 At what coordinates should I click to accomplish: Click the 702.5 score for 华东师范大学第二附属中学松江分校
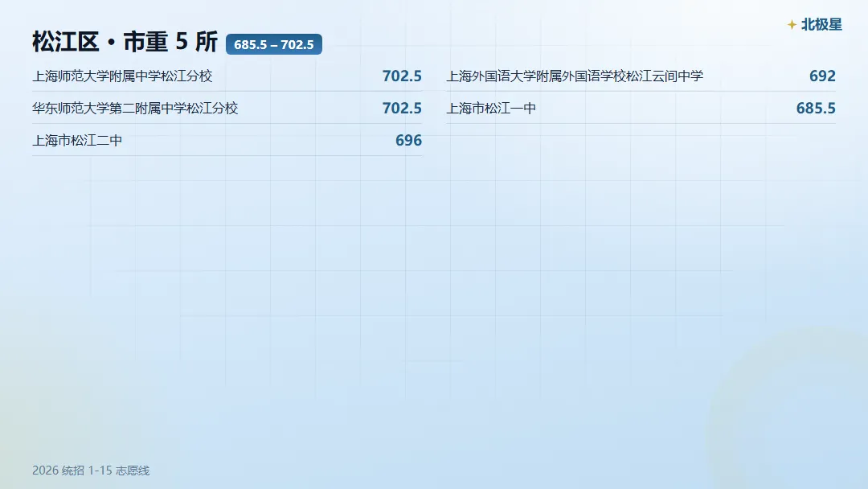[402, 108]
